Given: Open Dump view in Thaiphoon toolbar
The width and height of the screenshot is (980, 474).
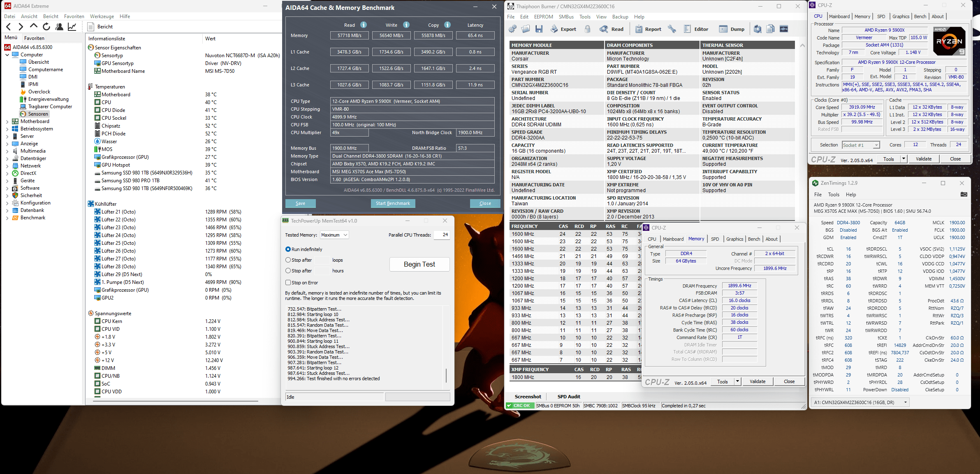Looking at the screenshot, I should point(732,29).
